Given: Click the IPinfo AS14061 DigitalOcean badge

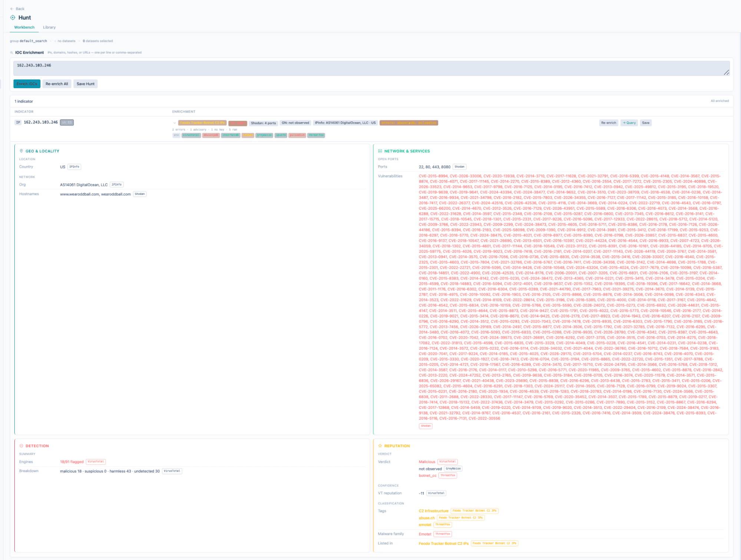Looking at the screenshot, I should click(345, 123).
